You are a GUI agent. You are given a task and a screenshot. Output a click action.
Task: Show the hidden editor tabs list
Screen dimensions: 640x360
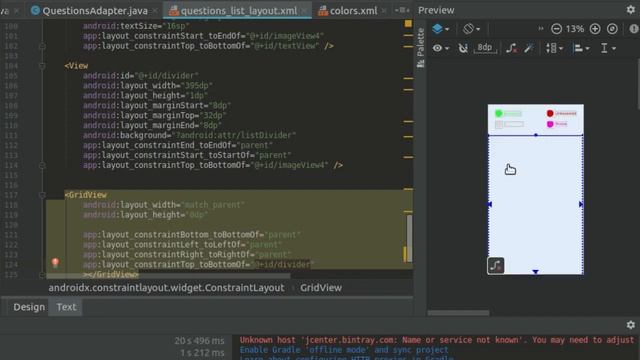coord(402,10)
